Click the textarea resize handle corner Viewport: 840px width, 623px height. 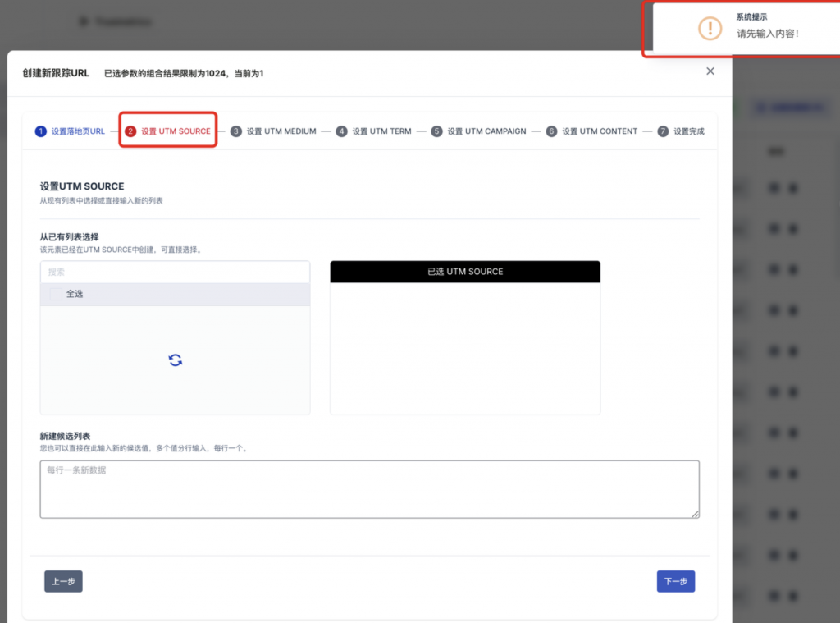click(696, 514)
